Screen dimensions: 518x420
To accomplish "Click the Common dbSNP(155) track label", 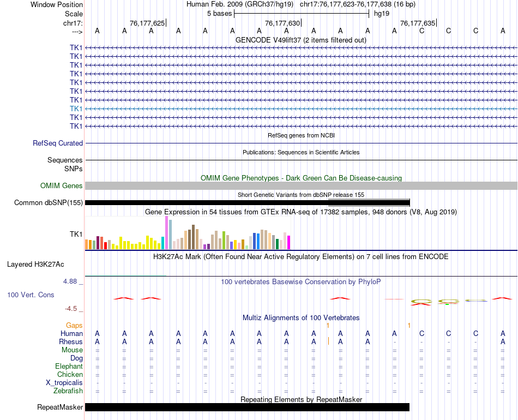I will pos(49,202).
